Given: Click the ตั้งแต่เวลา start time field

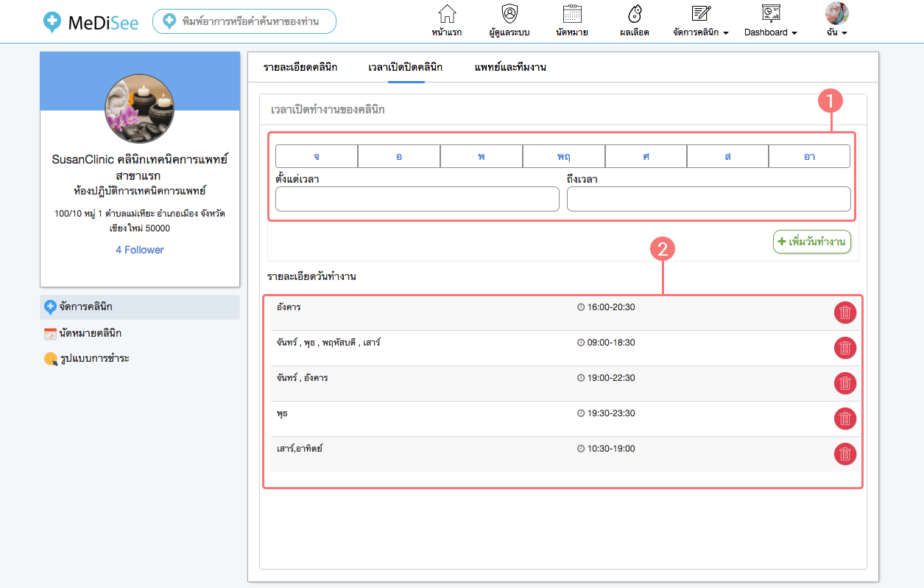Looking at the screenshot, I should pyautogui.click(x=417, y=199).
